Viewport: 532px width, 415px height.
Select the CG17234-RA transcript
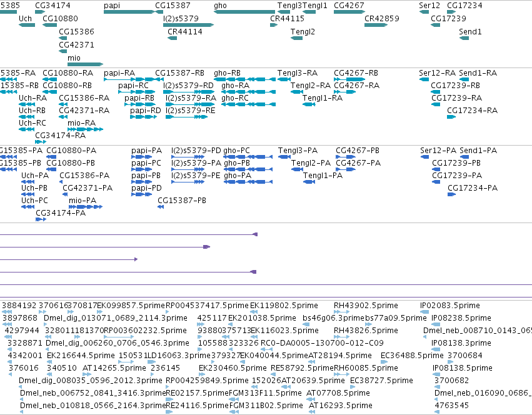pos(451,117)
